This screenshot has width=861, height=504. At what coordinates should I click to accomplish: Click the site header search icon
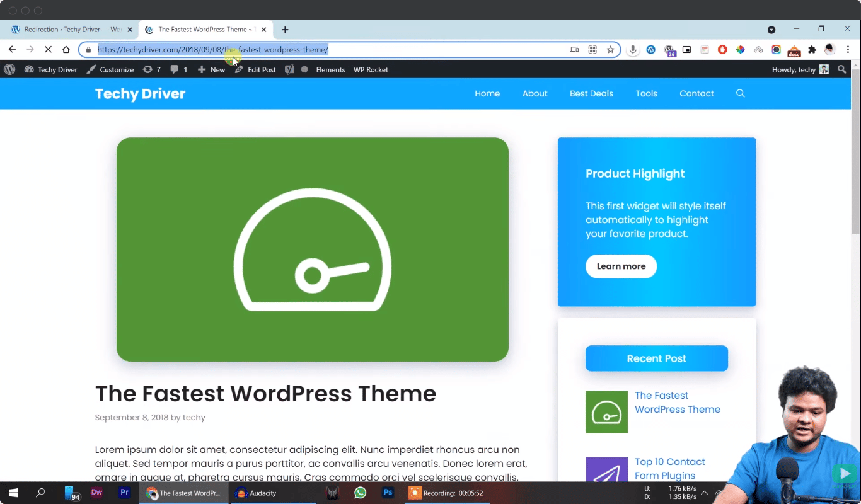pos(741,93)
